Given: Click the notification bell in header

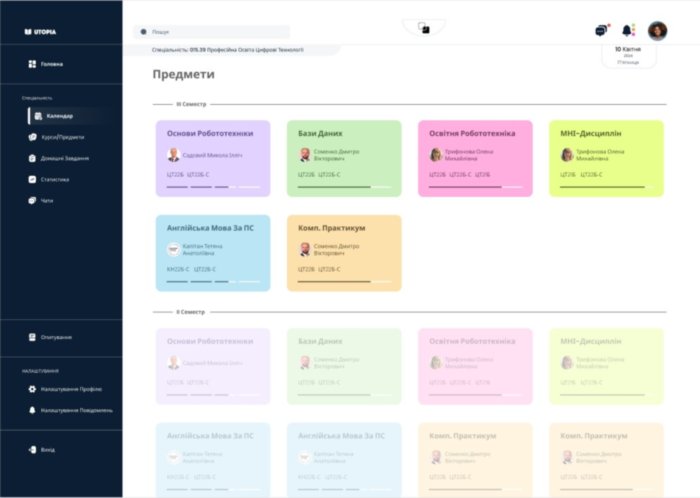Looking at the screenshot, I should tap(628, 30).
